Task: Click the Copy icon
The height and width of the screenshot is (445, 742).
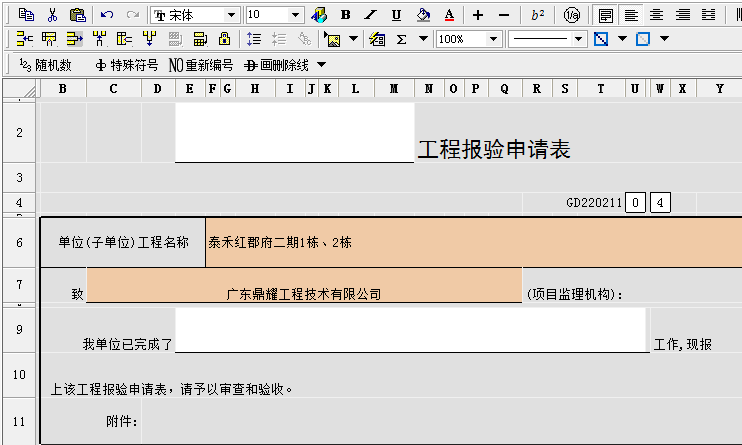Action: pos(27,15)
